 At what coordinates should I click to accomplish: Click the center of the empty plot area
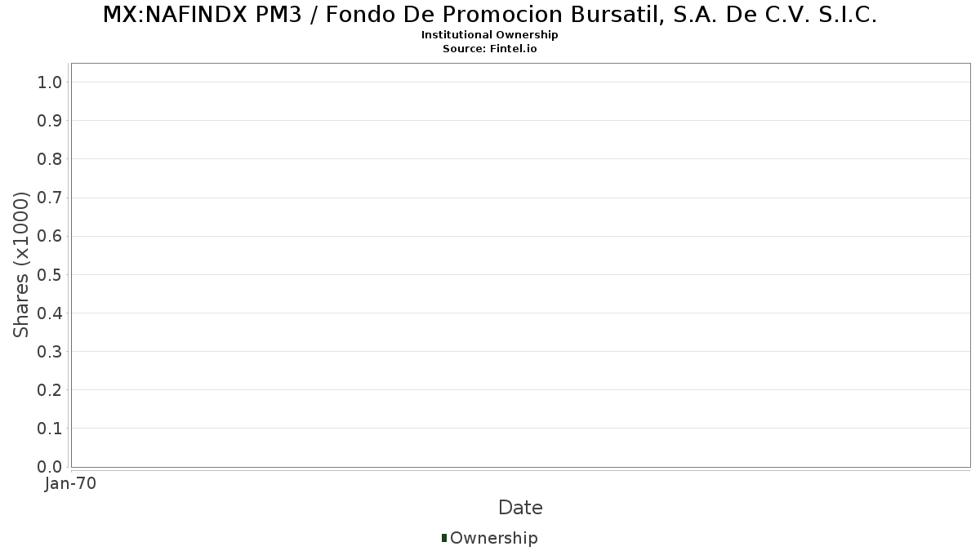pyautogui.click(x=520, y=265)
